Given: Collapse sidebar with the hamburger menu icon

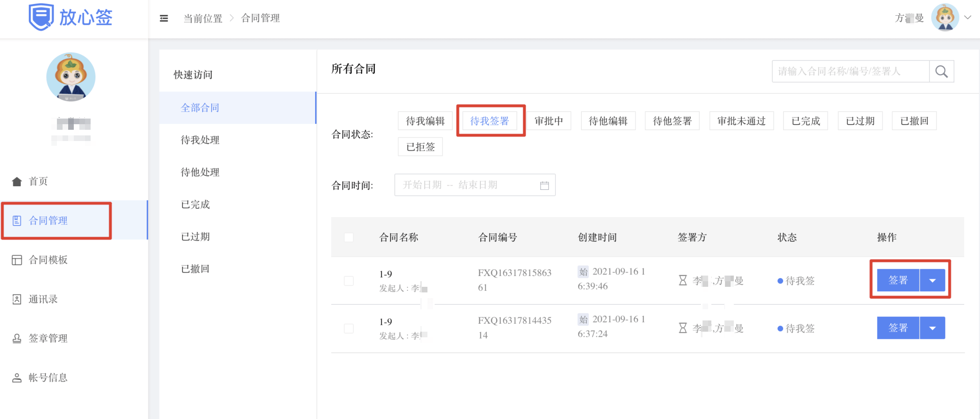Looking at the screenshot, I should point(164,18).
